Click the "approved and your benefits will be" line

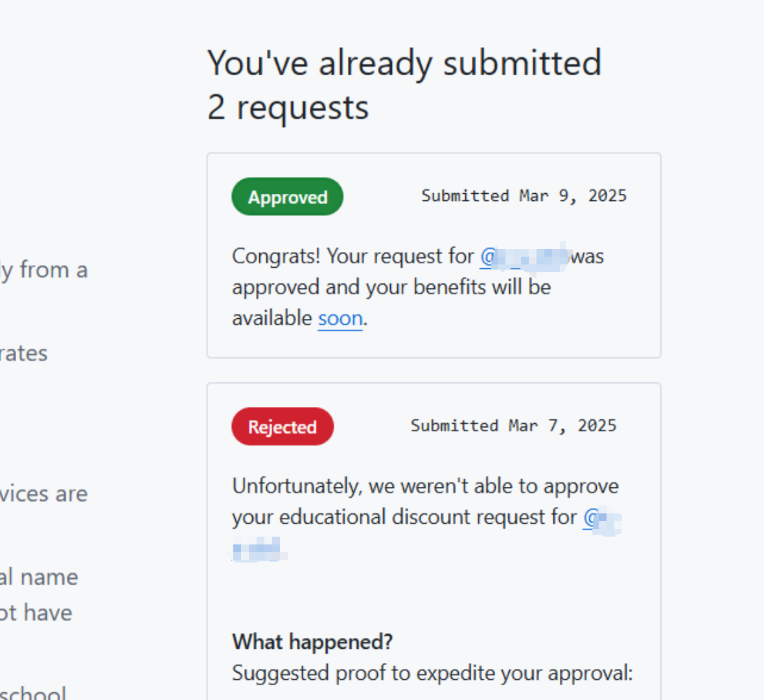(x=391, y=288)
